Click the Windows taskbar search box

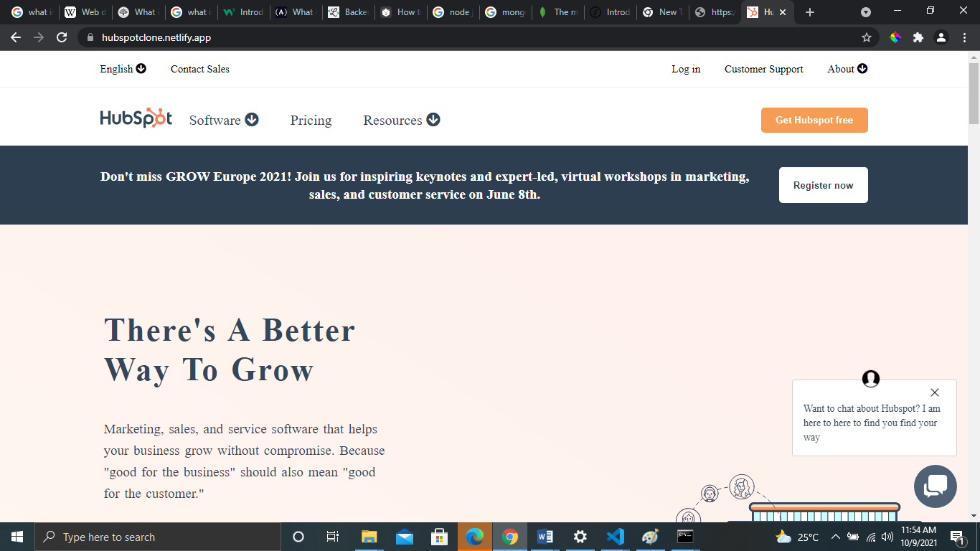click(x=157, y=537)
